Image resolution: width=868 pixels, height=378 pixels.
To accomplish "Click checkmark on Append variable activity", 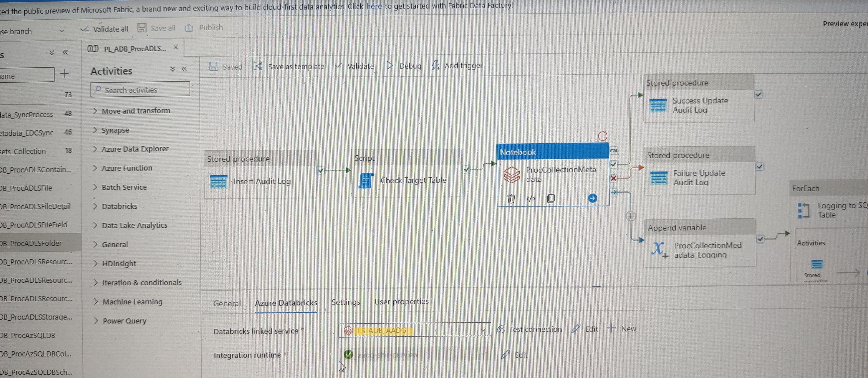I will (x=760, y=239).
